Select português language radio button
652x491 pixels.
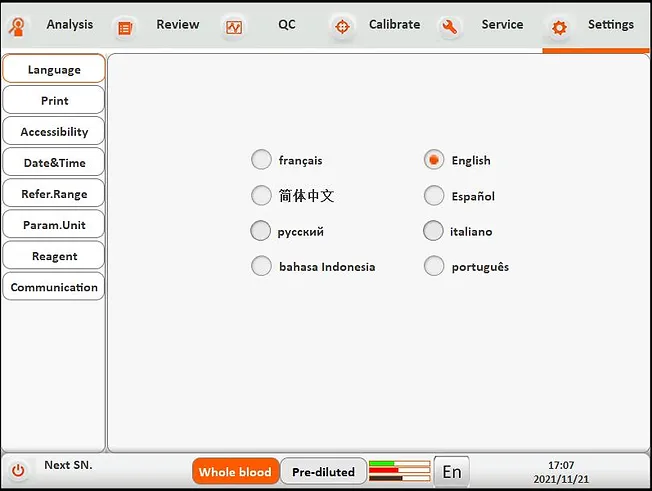click(x=434, y=266)
